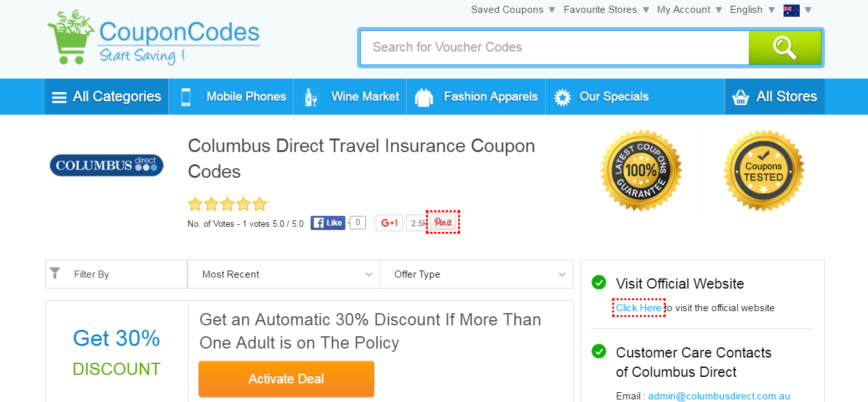Click the Latest Coupons 100% Guarantee badge

[x=641, y=170]
